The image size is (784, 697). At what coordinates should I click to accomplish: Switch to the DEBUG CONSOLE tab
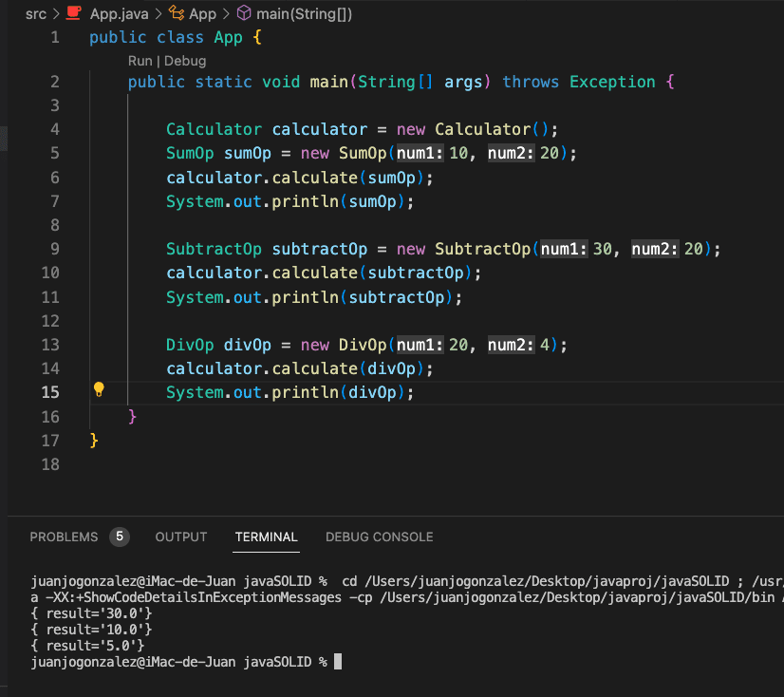[379, 537]
